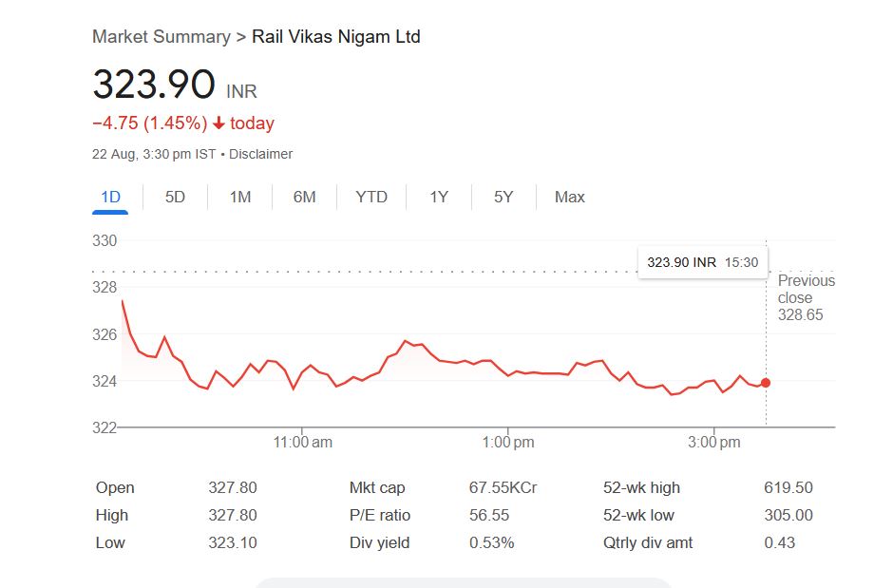Open the 1M chart range
874x588 pixels.
[240, 197]
